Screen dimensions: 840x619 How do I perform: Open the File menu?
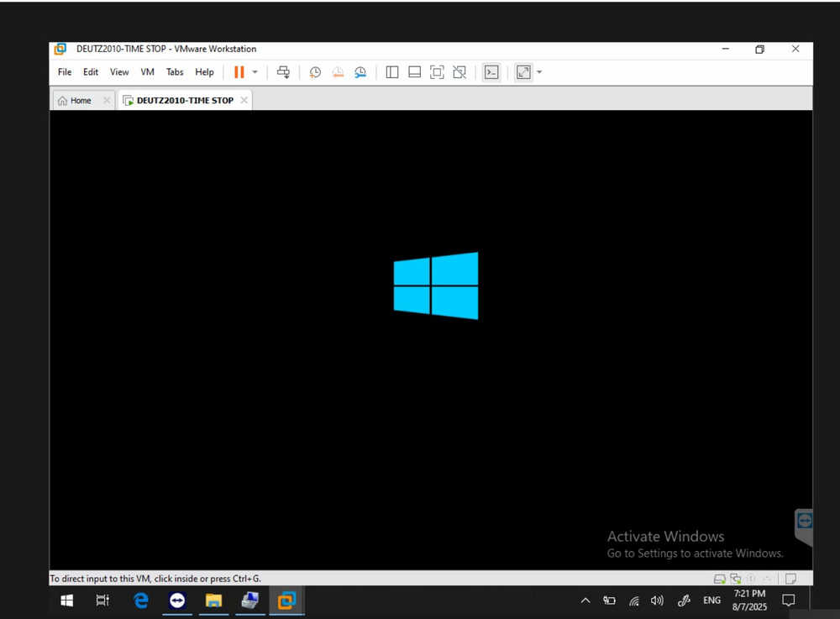(65, 71)
